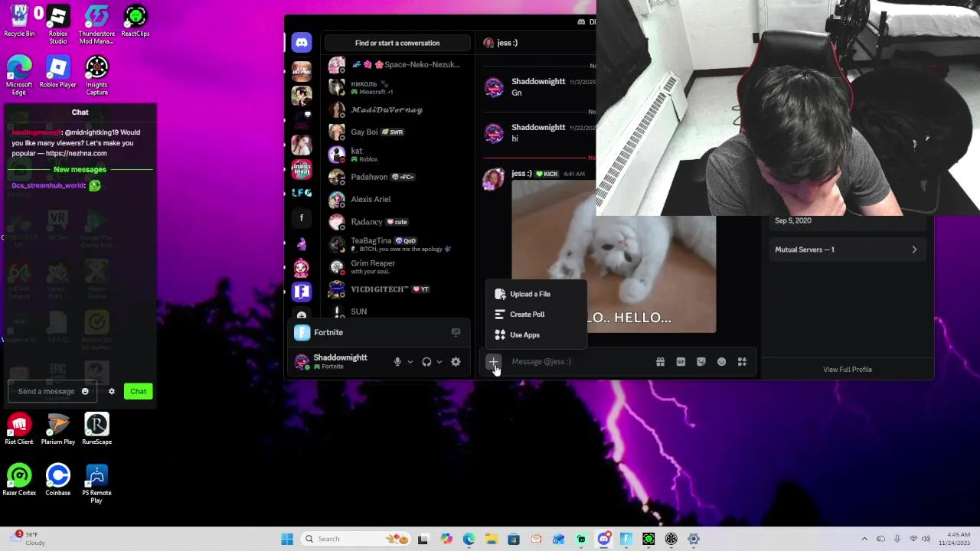Select Create Poll from popup menu
This screenshot has height=551, width=980.
click(x=536, y=315)
